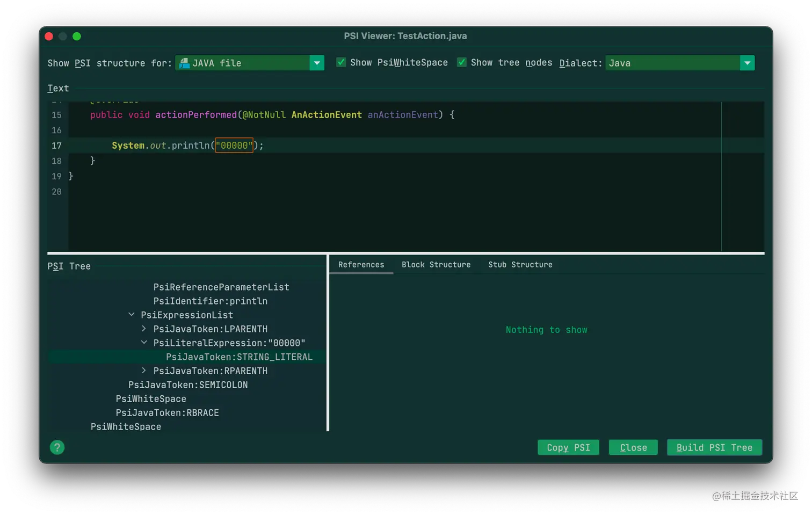Click line number 17 in the gutter

pos(56,146)
